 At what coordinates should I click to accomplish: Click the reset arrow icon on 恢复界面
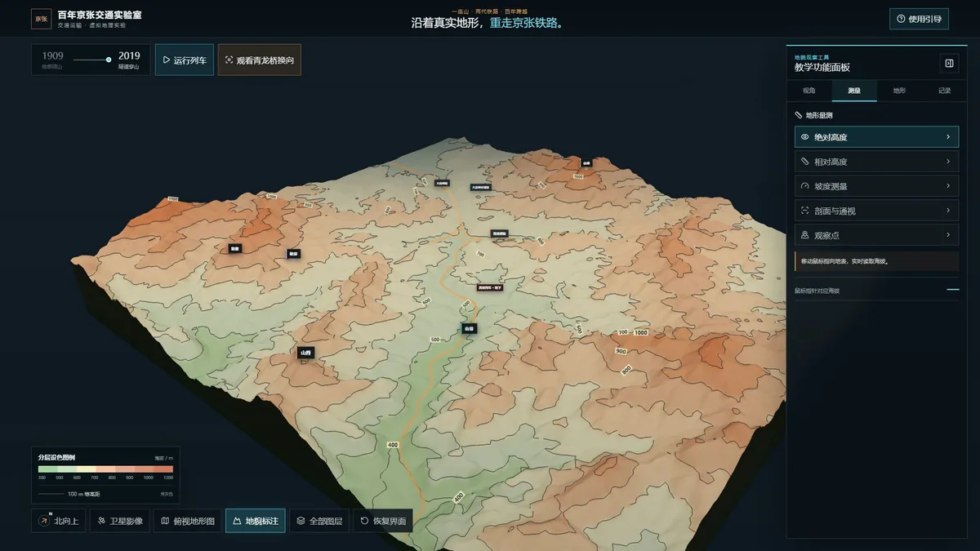tap(364, 521)
